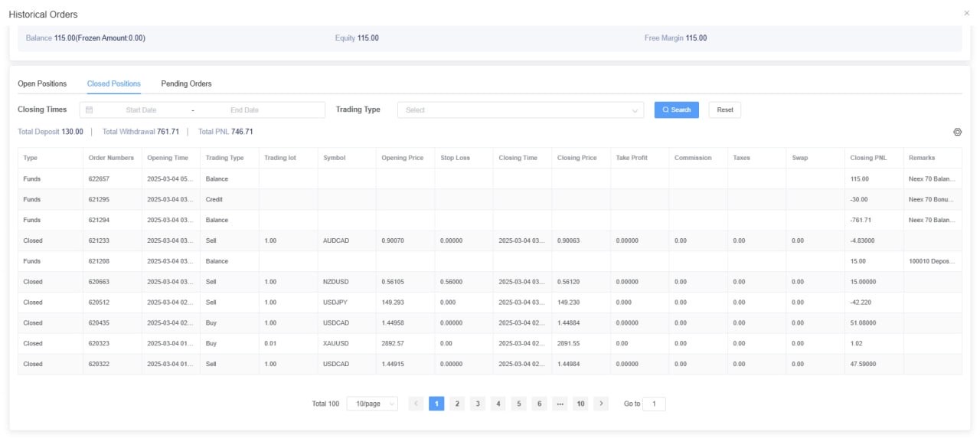980x445 pixels.
Task: Expand the Trading Type select dropdown
Action: (521, 110)
